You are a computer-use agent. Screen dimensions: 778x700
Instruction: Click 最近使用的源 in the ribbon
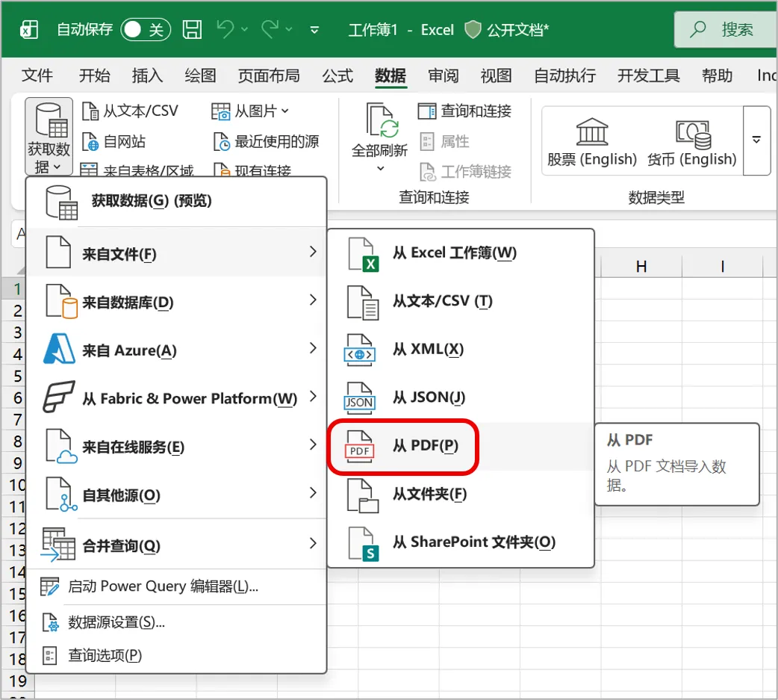pos(266,141)
